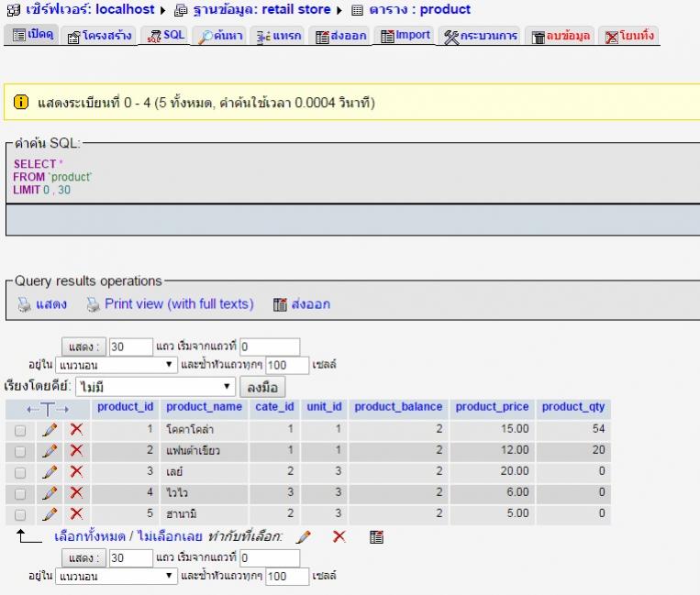Click the pencil edit icon for ไวไว row
The width and height of the screenshot is (700, 595).
click(x=50, y=492)
